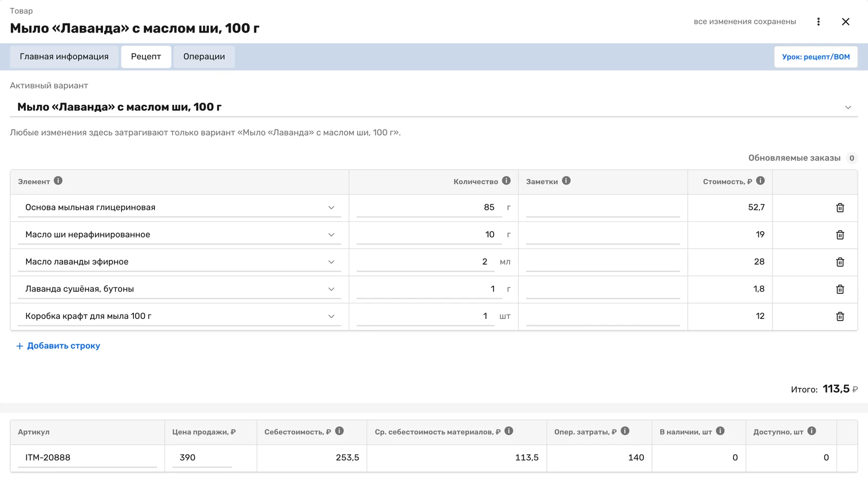This screenshot has height=487, width=868.
Task: Click notes field for Коробка крафт row
Action: 603,316
